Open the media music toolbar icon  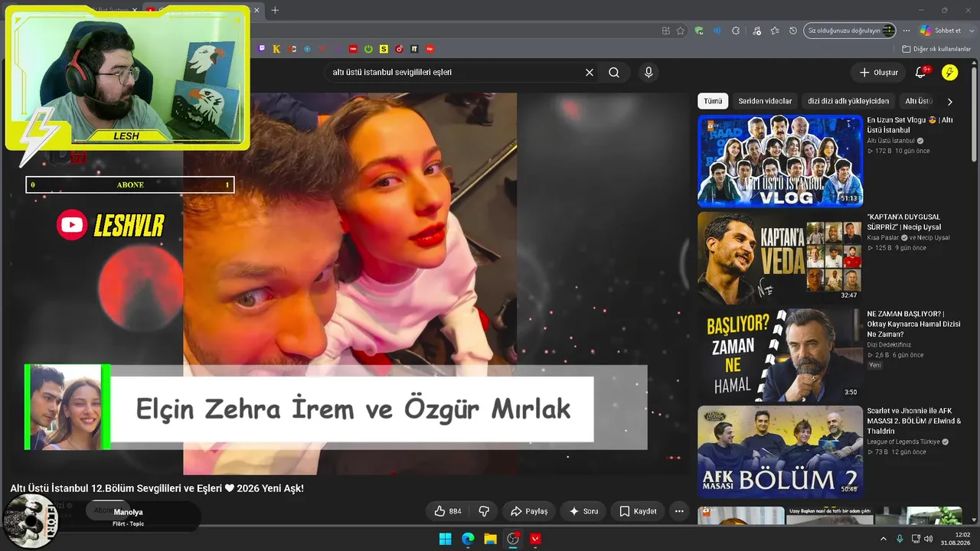click(x=756, y=31)
